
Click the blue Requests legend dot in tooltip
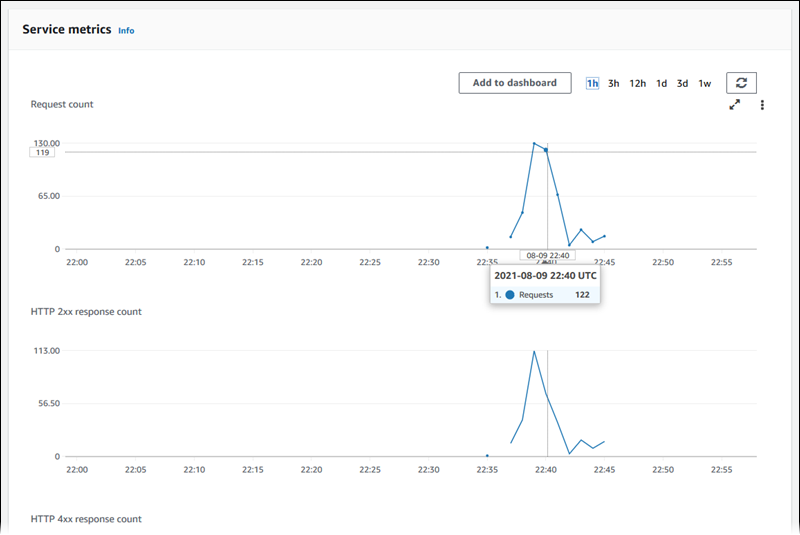[x=509, y=295]
